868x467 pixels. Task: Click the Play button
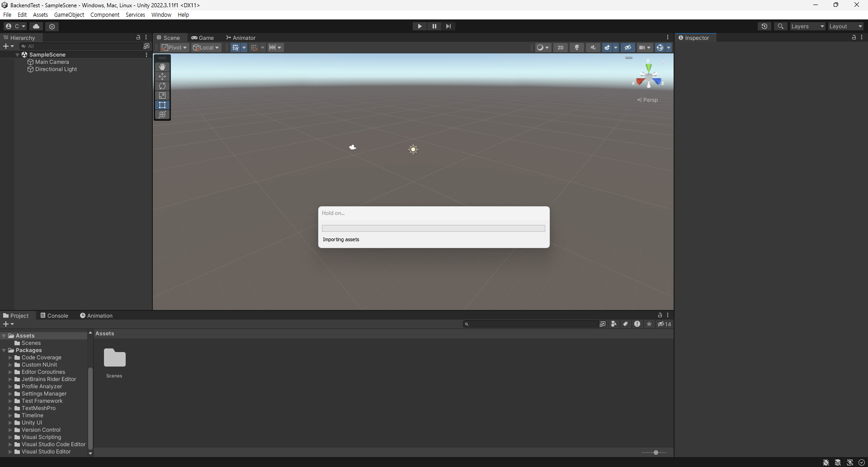tap(420, 26)
